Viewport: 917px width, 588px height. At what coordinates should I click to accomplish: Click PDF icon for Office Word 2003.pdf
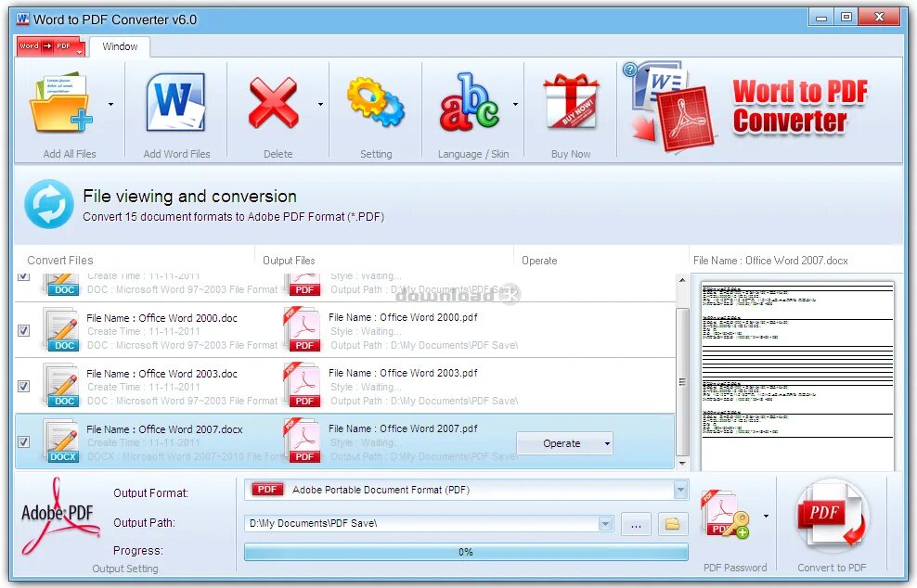tap(303, 385)
